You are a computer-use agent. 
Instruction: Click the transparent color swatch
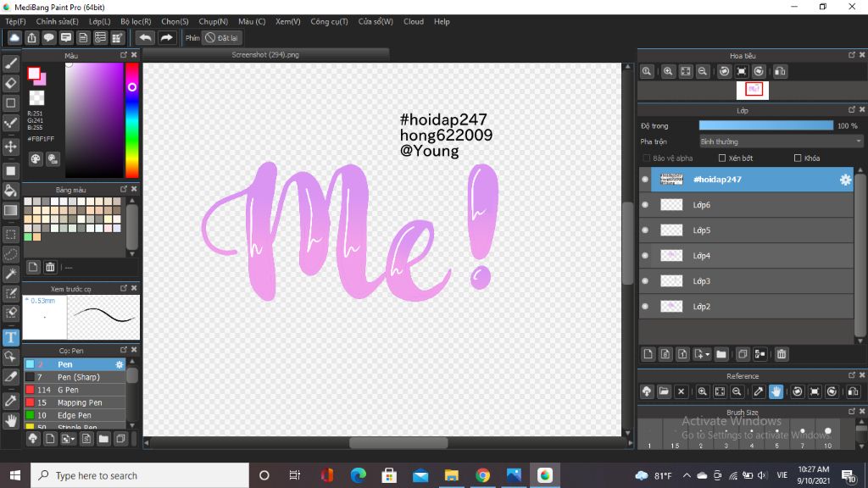[x=36, y=98]
